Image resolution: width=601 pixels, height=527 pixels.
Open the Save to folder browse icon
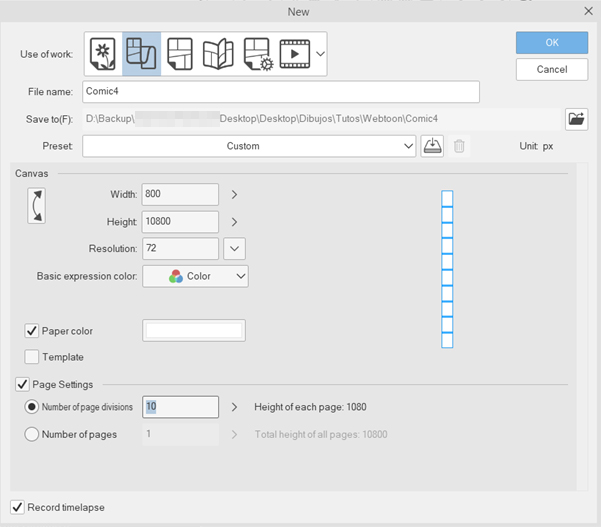click(x=576, y=119)
